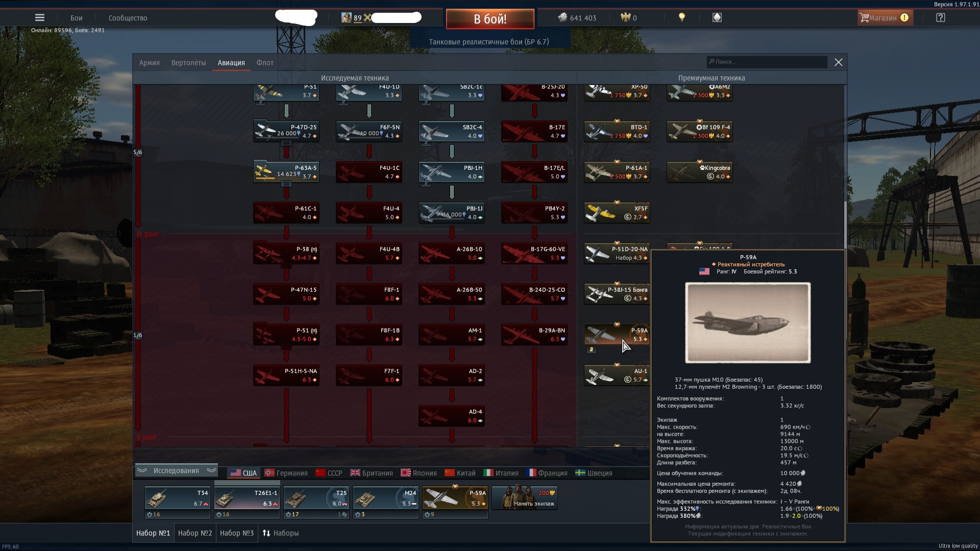
Task: Select the F4U-1C aircraft card
Action: pos(369,172)
